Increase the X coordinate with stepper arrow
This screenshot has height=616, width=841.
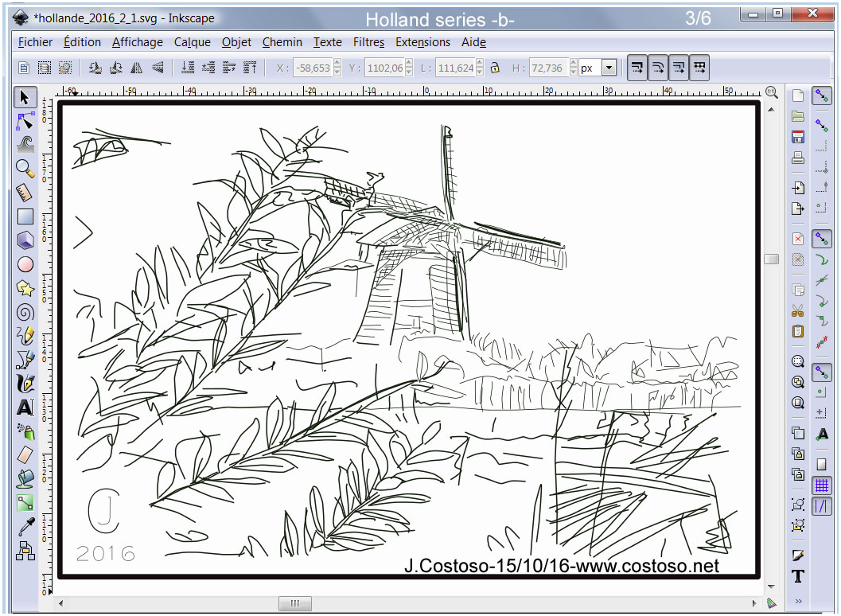tap(337, 64)
